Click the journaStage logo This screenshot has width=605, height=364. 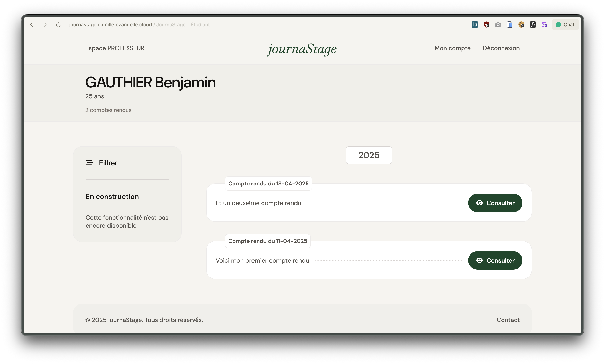[x=302, y=49]
